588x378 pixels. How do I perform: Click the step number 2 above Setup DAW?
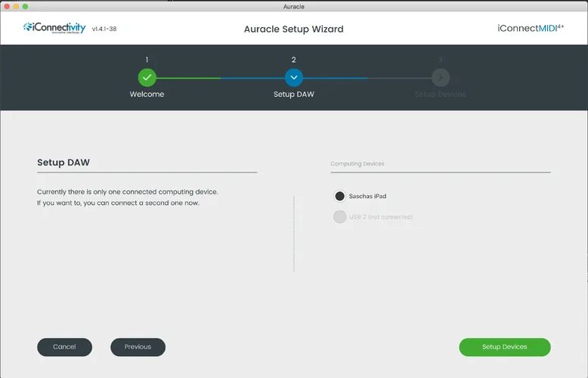pos(294,60)
